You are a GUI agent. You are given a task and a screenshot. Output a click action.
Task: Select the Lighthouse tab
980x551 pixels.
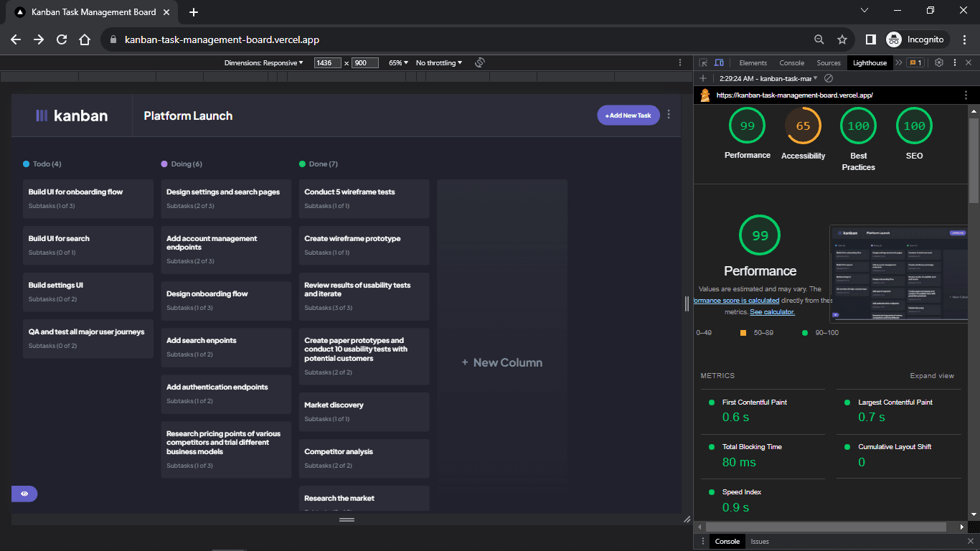[x=870, y=63]
